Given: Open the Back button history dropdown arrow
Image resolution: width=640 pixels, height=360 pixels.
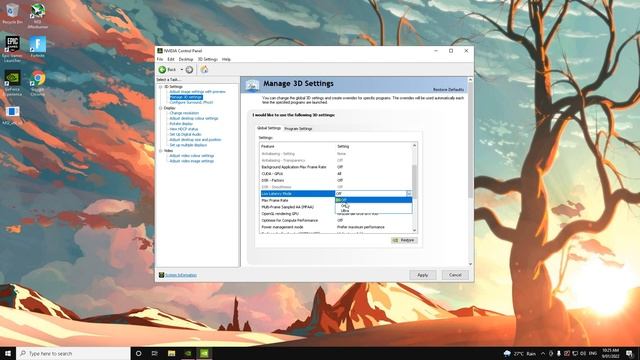Looking at the screenshot, I should 182,70.
